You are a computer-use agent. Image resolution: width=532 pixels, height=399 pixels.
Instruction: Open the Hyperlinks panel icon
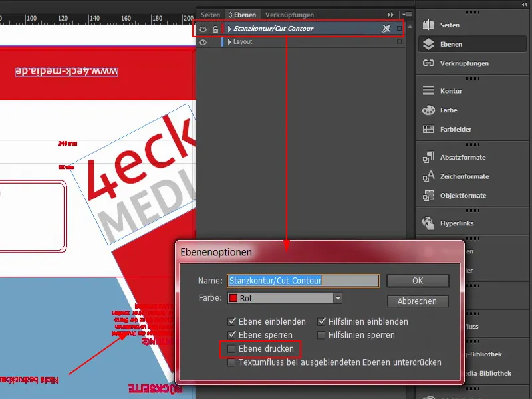(x=428, y=223)
